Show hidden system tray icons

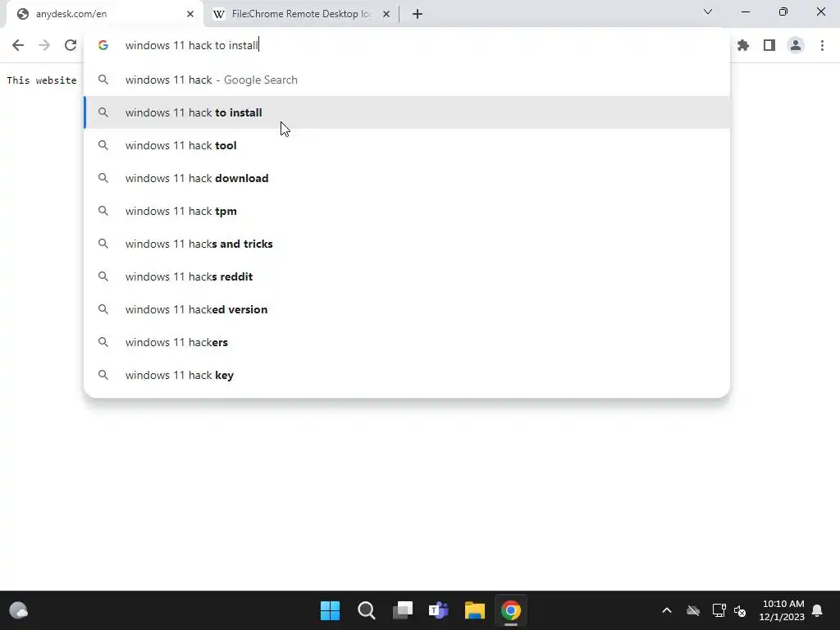[x=666, y=610]
